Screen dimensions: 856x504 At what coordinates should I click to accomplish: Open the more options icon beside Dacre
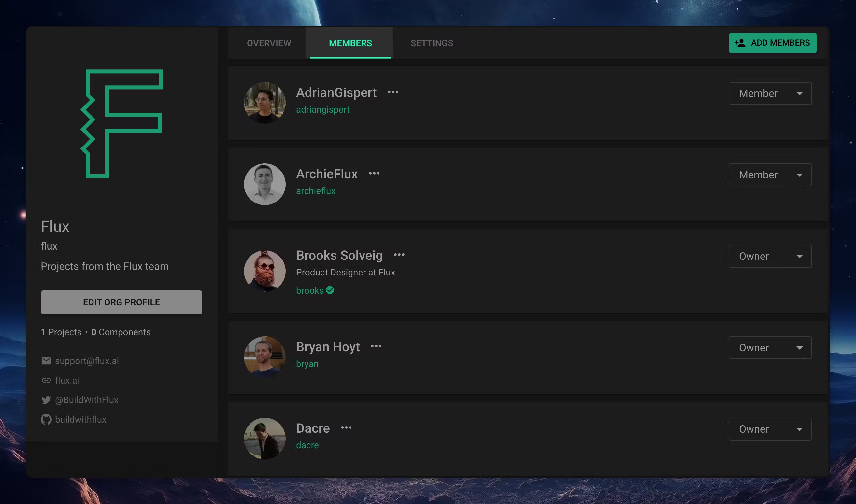(346, 427)
